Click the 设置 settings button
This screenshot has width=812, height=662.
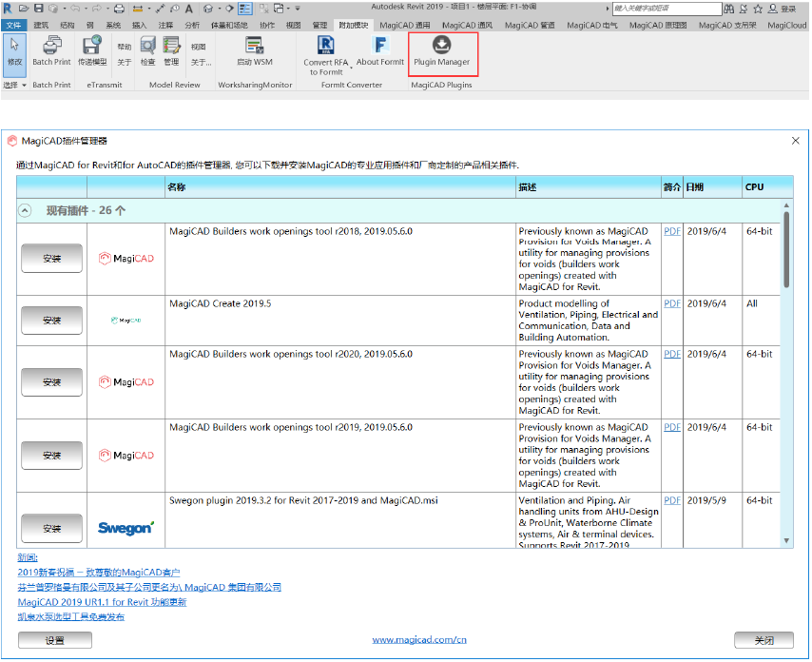pos(55,640)
